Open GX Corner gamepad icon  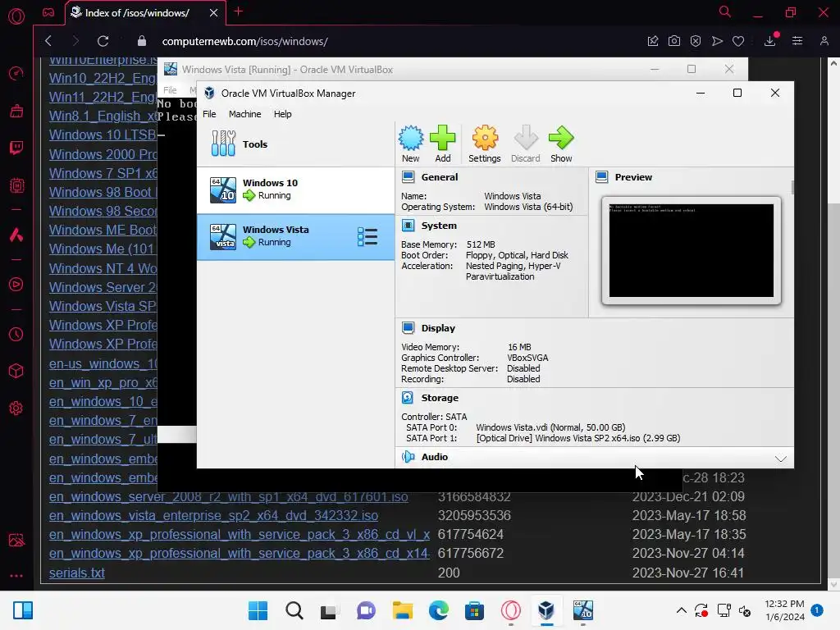pos(48,12)
